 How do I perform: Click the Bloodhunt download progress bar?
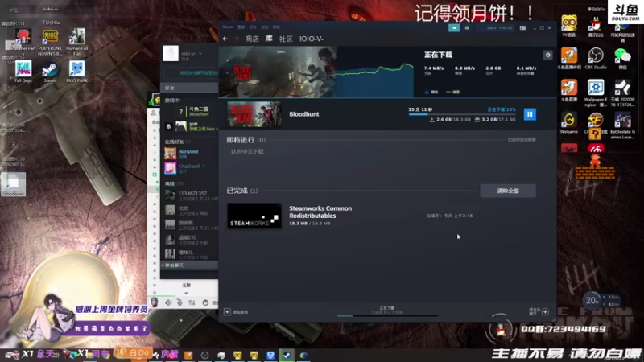[461, 114]
